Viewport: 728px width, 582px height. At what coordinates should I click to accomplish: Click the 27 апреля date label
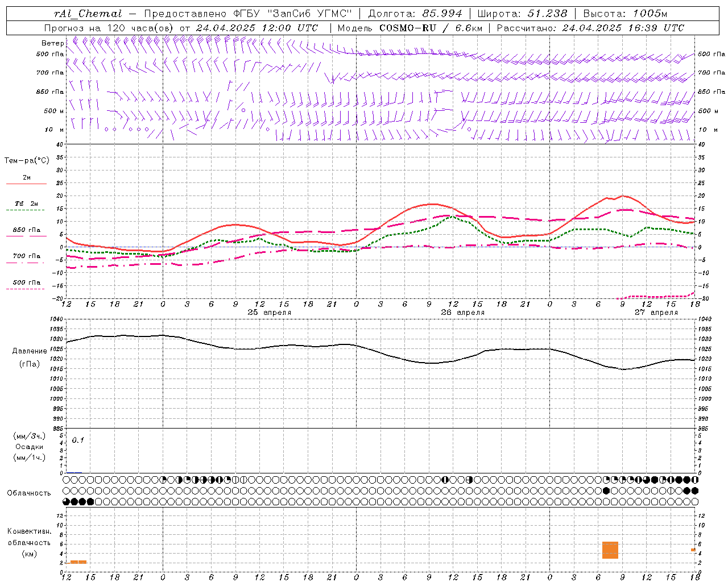(656, 312)
